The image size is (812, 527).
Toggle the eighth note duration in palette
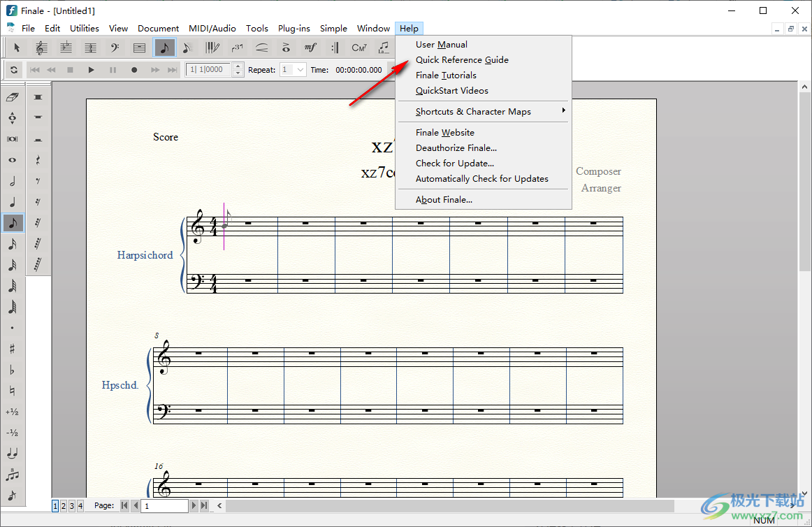pyautogui.click(x=12, y=223)
